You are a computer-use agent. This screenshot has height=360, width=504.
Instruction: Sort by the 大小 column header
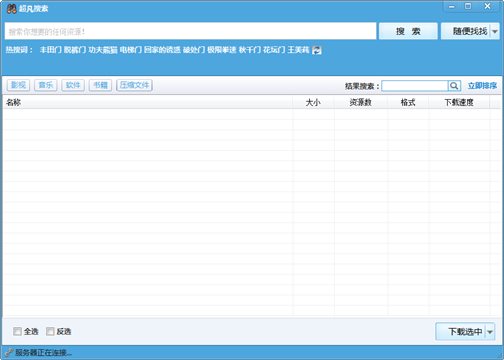(x=313, y=102)
